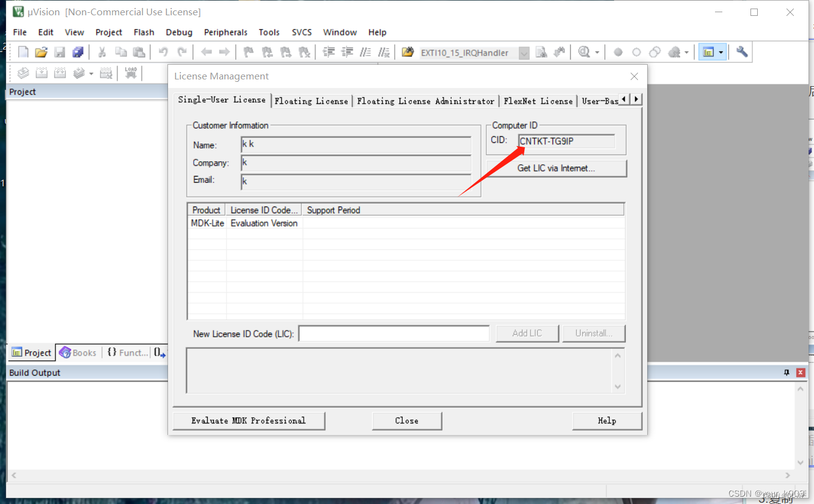Open the SVCS menu
The image size is (814, 504).
tap(301, 32)
